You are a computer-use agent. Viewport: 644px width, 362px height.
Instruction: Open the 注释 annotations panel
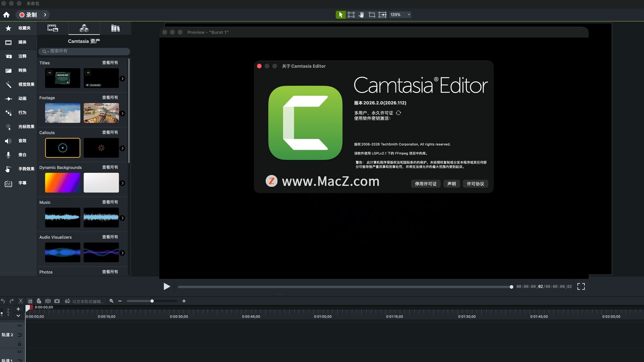[18, 56]
